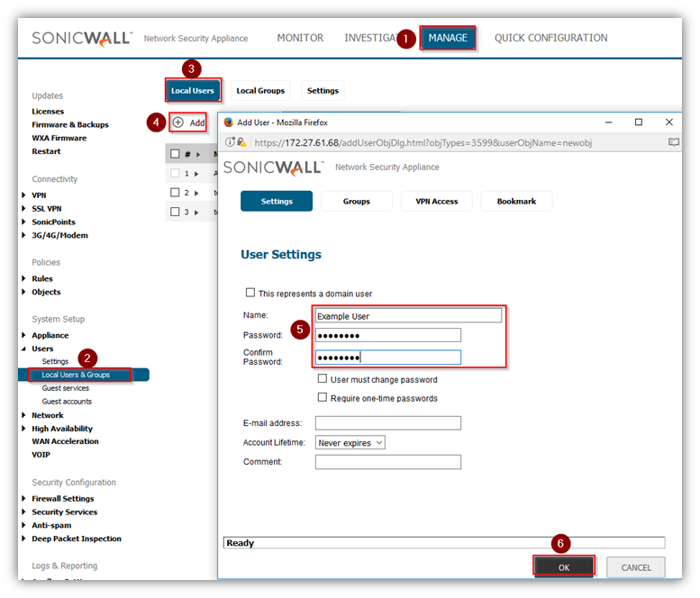The height and width of the screenshot is (598, 700).
Task: Open Firmware & Backups page
Action: click(x=70, y=124)
